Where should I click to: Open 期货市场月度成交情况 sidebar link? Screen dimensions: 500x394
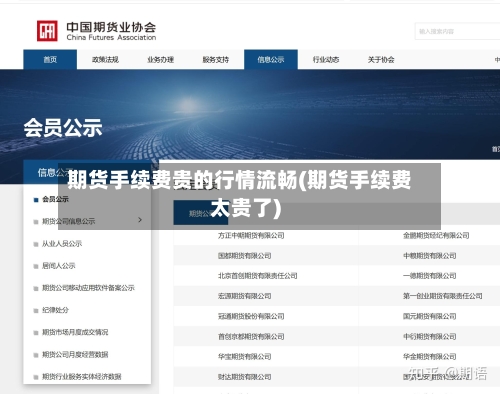(x=75, y=332)
